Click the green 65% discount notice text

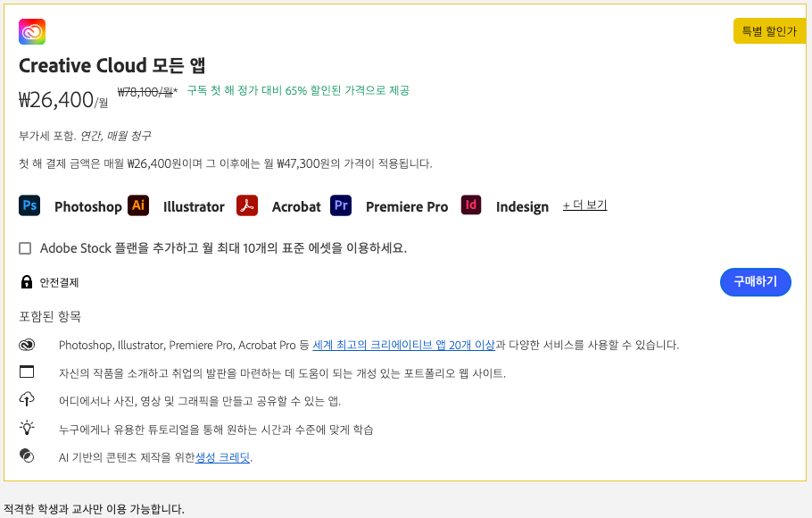298,91
